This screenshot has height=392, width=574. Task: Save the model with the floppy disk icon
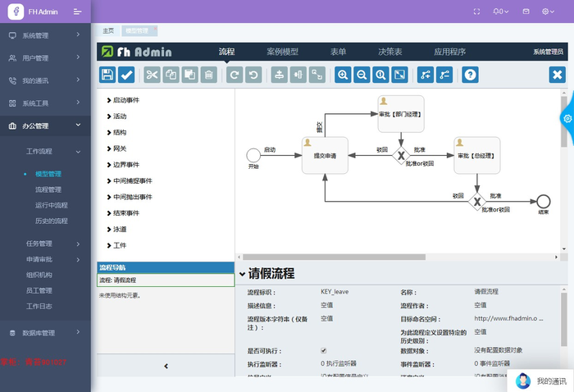click(107, 75)
